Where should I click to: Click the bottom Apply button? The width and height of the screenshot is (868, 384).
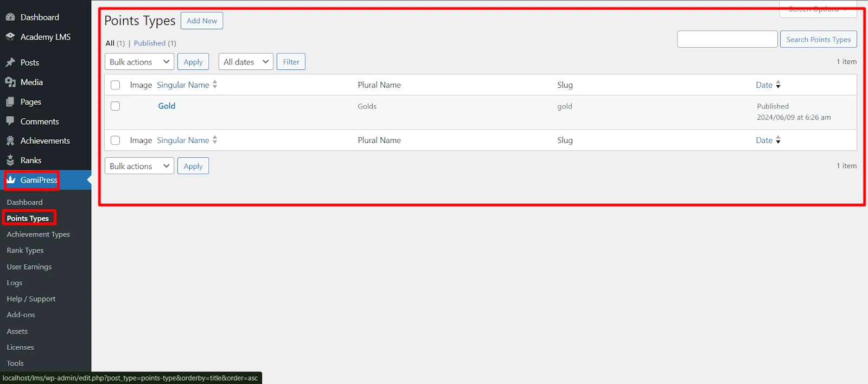coord(193,166)
